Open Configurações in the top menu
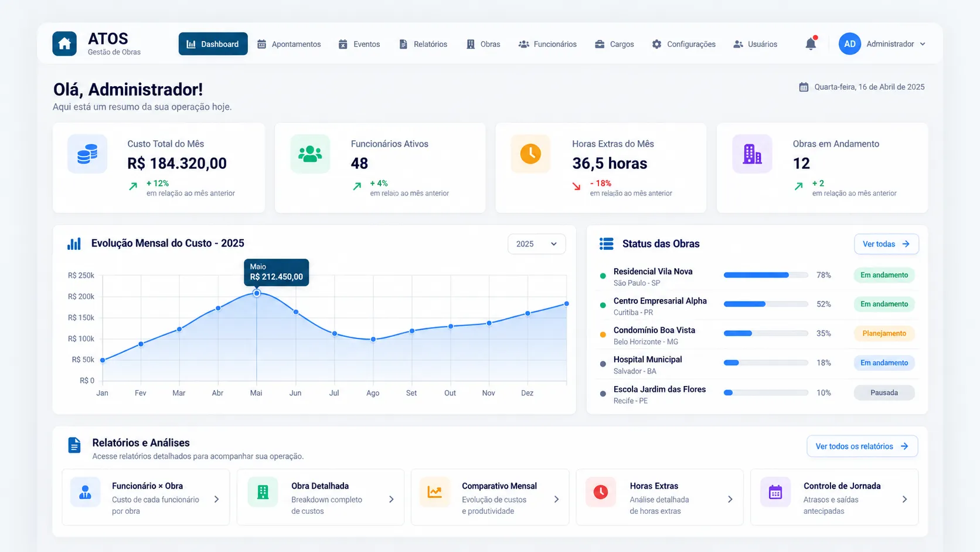The image size is (980, 552). pos(684,44)
